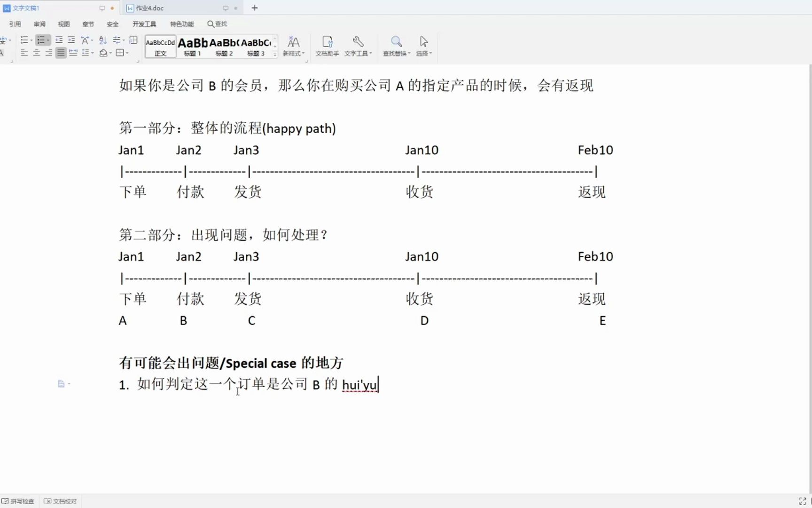Open the 新样式 menu

pos(293,47)
